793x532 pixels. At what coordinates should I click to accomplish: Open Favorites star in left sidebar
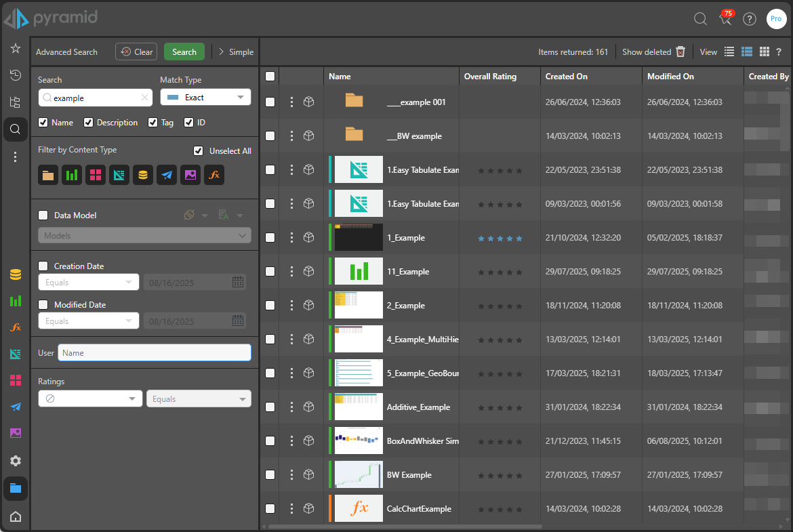point(16,48)
